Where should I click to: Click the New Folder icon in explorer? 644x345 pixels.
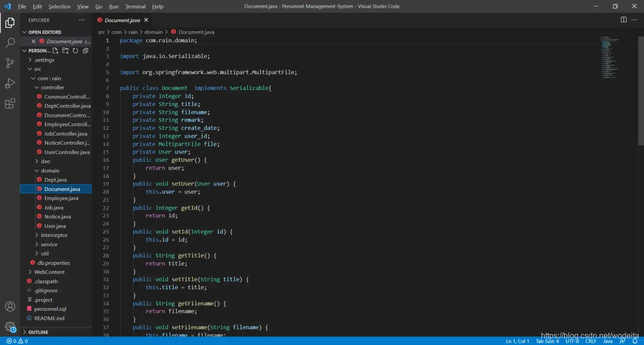click(65, 50)
